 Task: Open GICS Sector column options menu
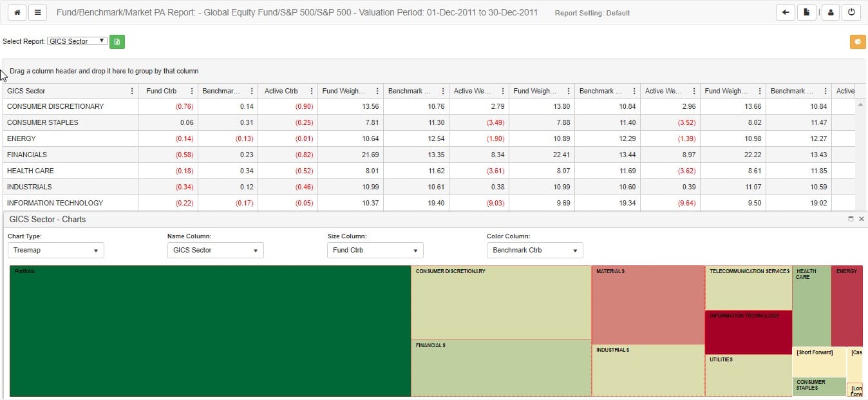pos(132,91)
